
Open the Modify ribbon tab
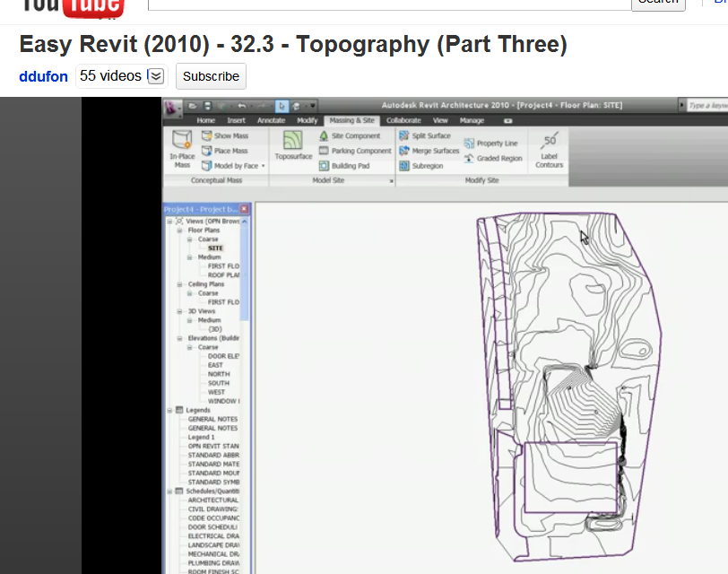pyautogui.click(x=307, y=120)
